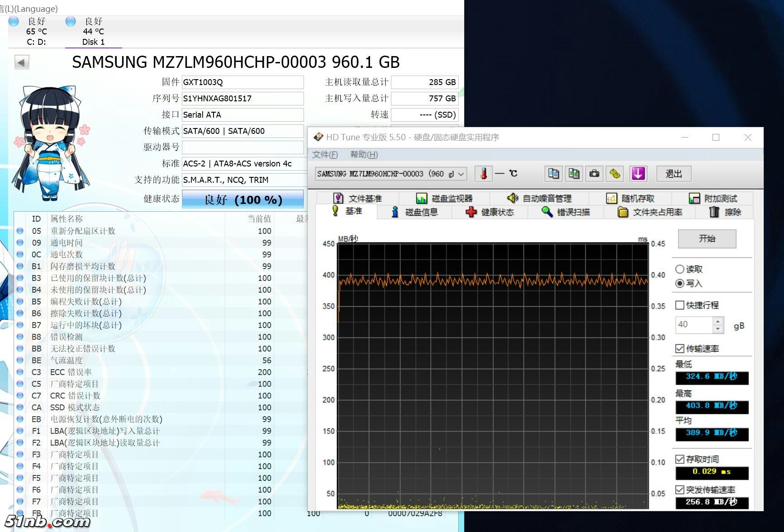This screenshot has width=784, height=532.
Task: Enable the 快捷行程 checkbox
Action: tap(679, 305)
